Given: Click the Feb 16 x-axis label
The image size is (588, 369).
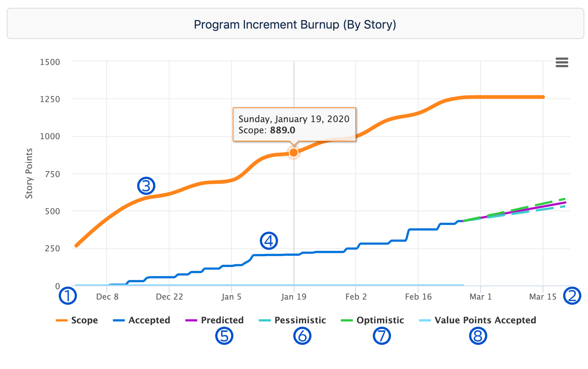Looking at the screenshot, I should (419, 297).
